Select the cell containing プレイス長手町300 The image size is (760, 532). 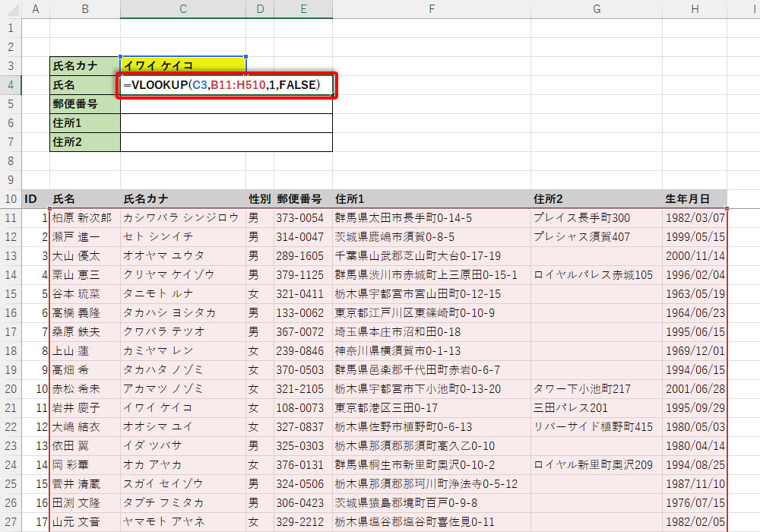[596, 218]
